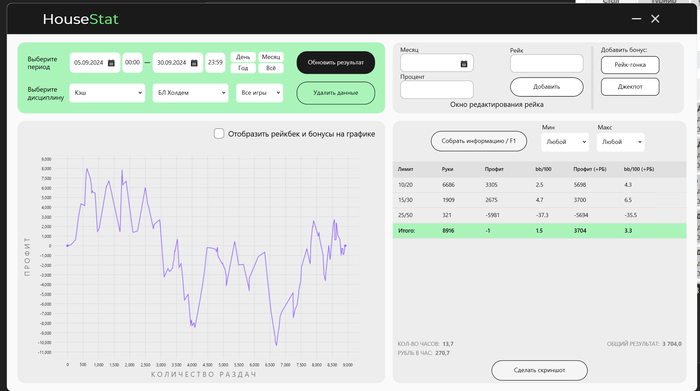
Task: Select the Всё period preset
Action: (271, 68)
